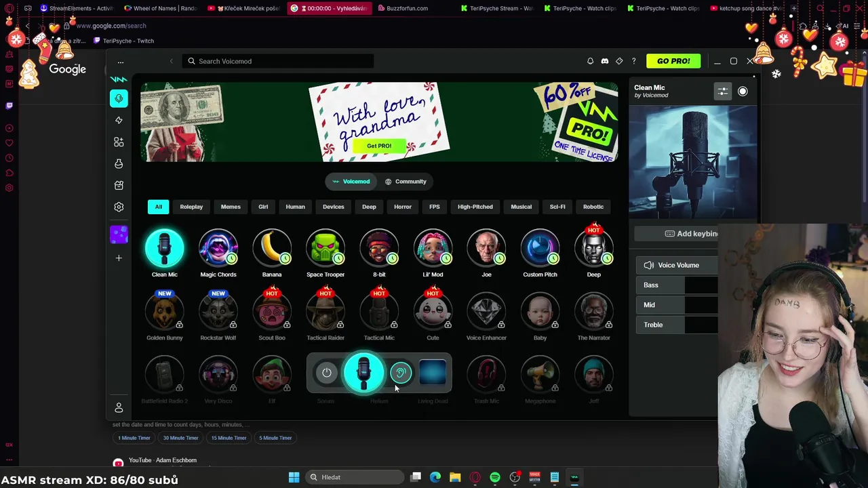Screen dimensions: 868x488
Task: Open the help question mark icon
Action: [x=634, y=61]
